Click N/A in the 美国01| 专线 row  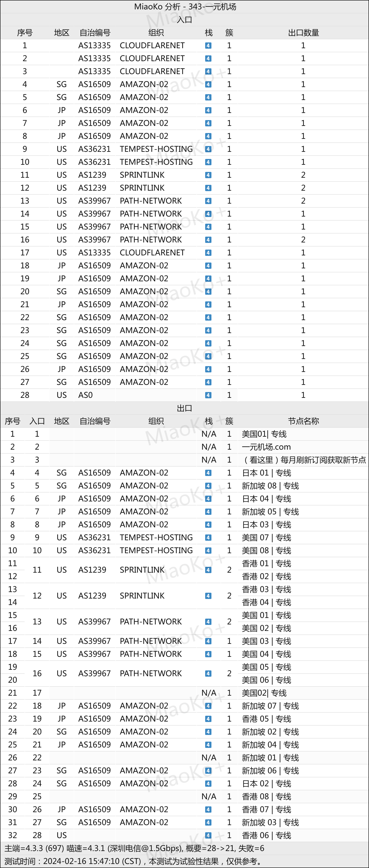209,434
